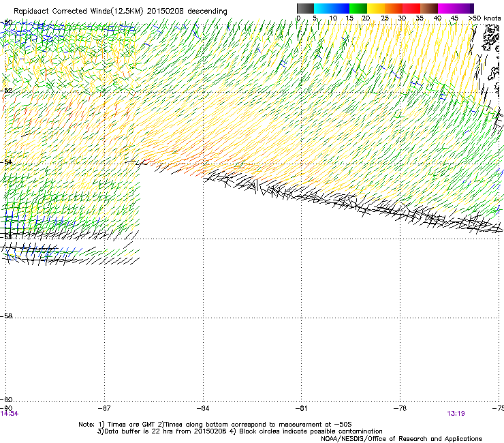Viewport: 504px width, 443px height.
Task: Click the -50 latitude axis label
Action: pos(7,22)
